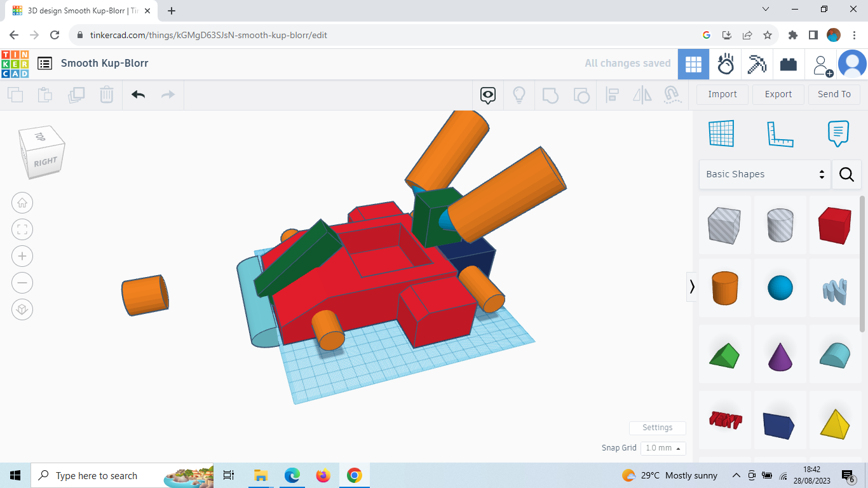Viewport: 868px width, 488px height.
Task: Switch to Bricks view with the brick icon
Action: click(x=789, y=64)
